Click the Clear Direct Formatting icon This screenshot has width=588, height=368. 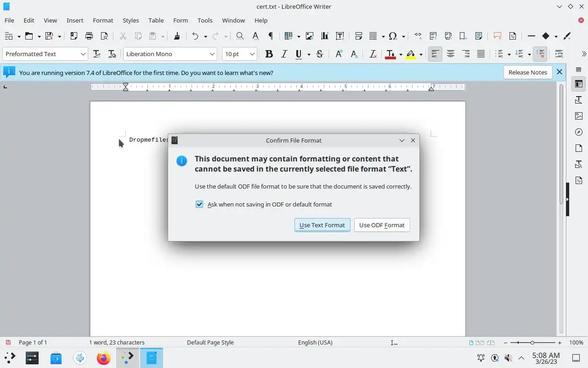(373, 54)
